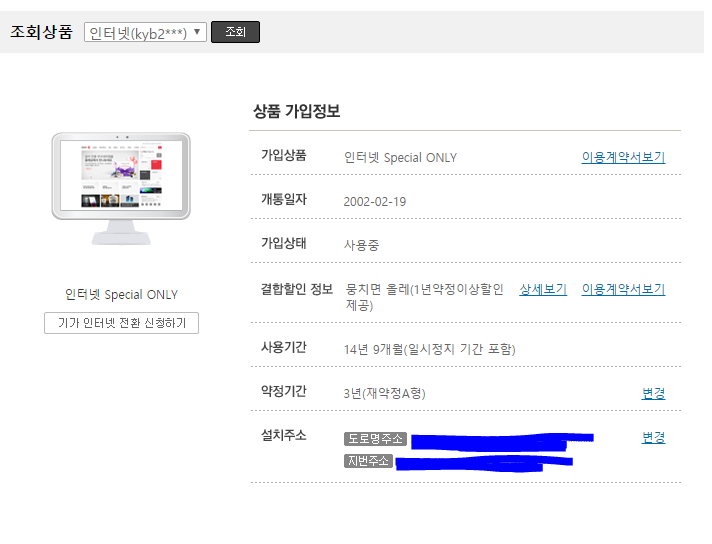712x544 pixels.
Task: Click 인터넷 Special ONLY caption under image
Action: coord(121,295)
